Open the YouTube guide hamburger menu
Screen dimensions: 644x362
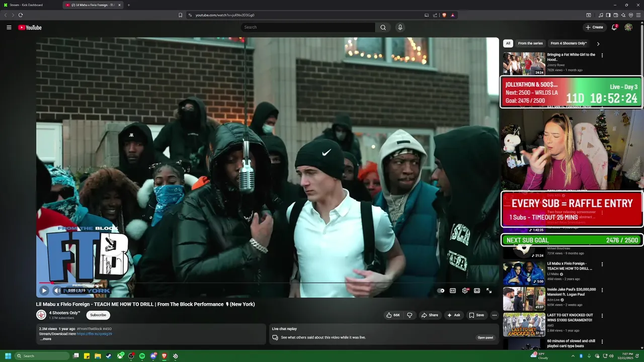click(9, 27)
